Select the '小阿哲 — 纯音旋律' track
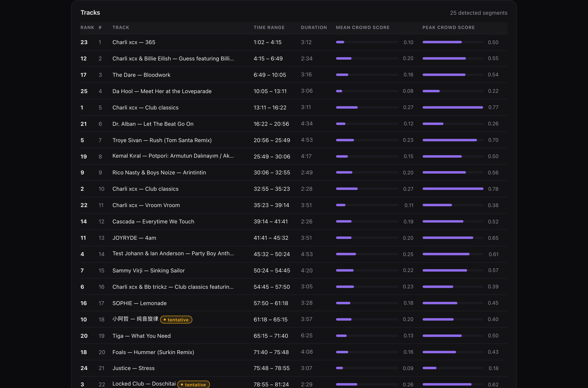 click(135, 319)
